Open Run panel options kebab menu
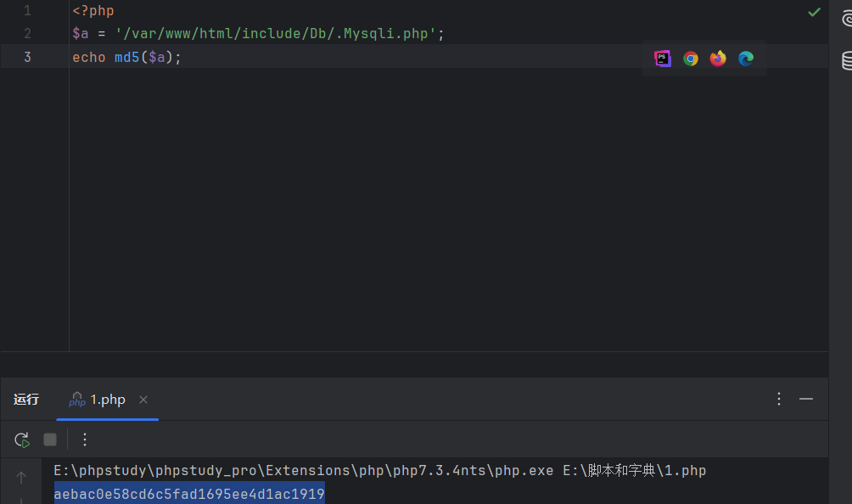852x504 pixels. click(x=779, y=399)
